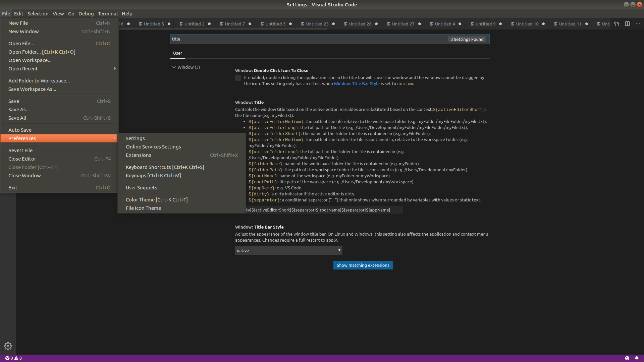Click unsaved dot on Untitled-26 tab
This screenshot has width=644, height=362.
[376, 24]
